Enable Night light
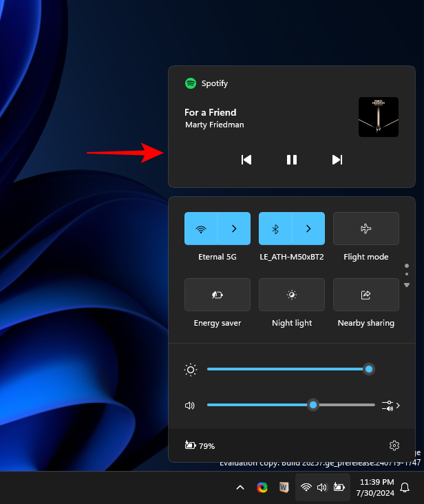Viewport: 424px width, 504px height. tap(292, 295)
